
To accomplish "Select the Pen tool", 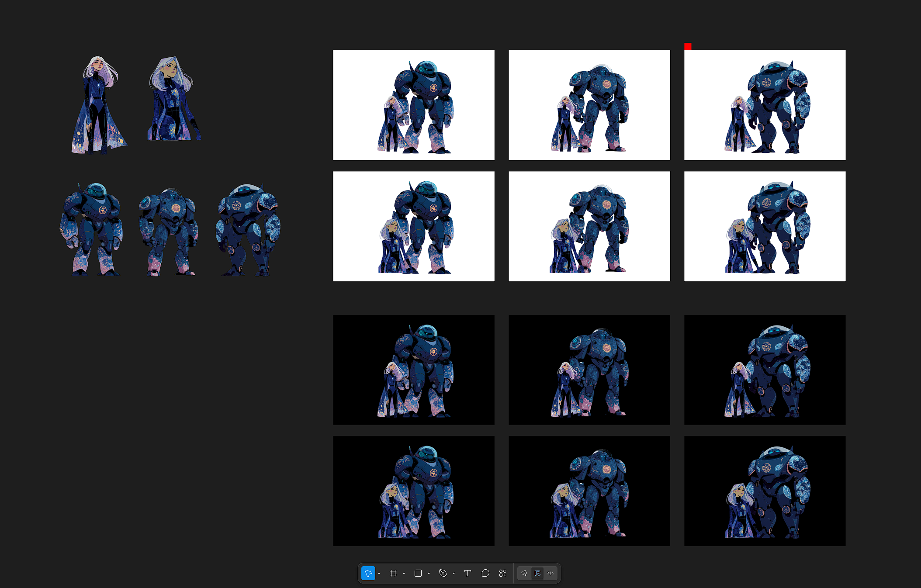I will [443, 573].
